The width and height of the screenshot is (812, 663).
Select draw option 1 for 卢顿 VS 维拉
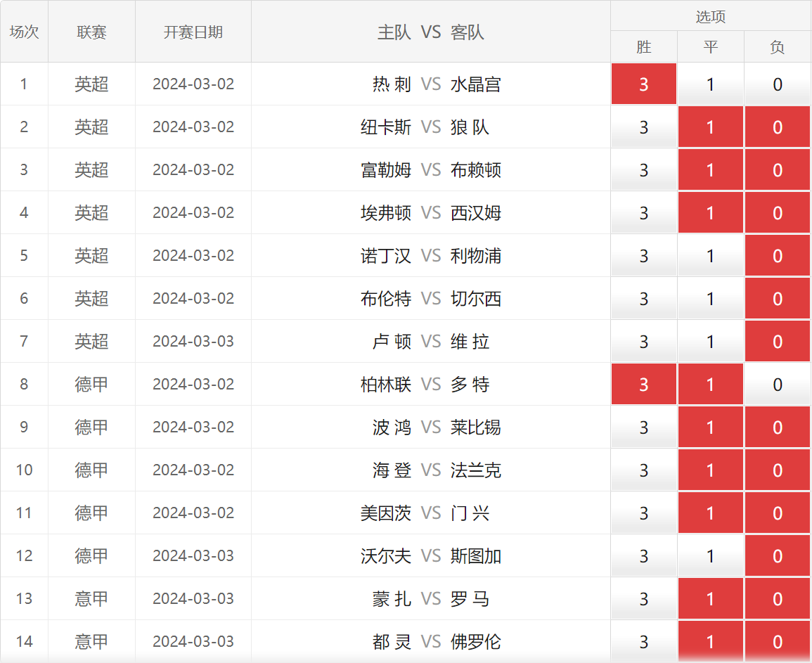click(x=711, y=341)
